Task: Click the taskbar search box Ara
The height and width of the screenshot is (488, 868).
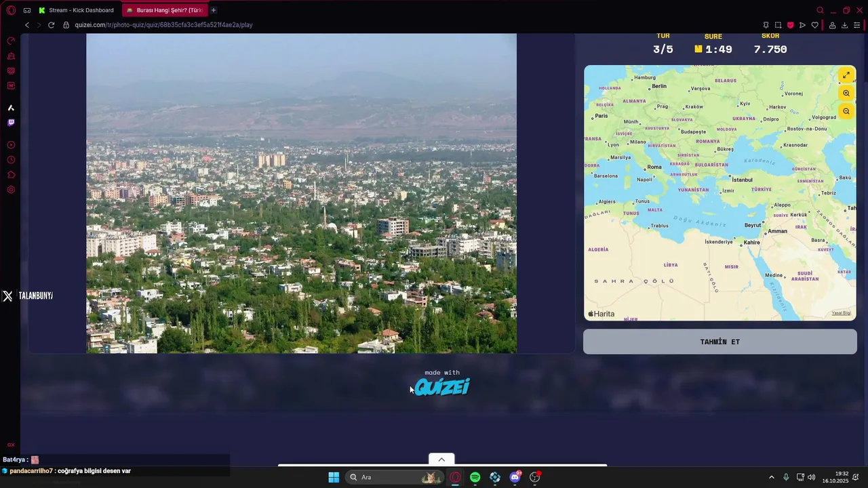Action: (394, 477)
